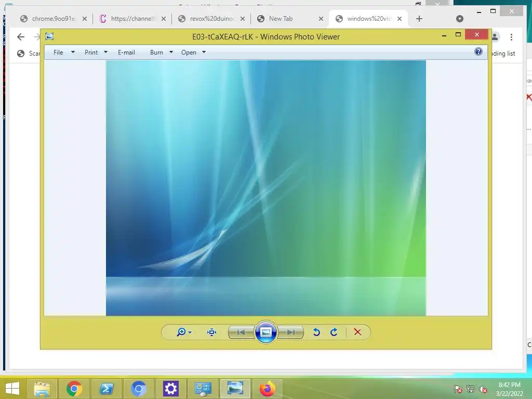This screenshot has width=532, height=399.
Task: Click the Open menu item
Action: (189, 52)
